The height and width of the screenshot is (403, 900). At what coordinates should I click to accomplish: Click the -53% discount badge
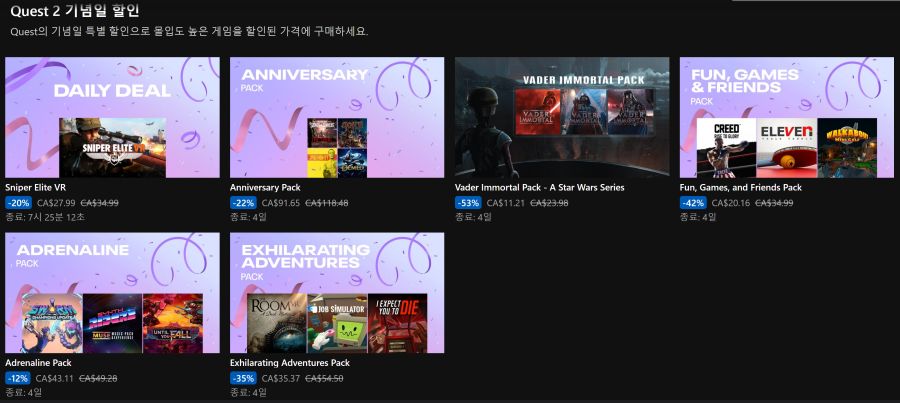(x=468, y=203)
